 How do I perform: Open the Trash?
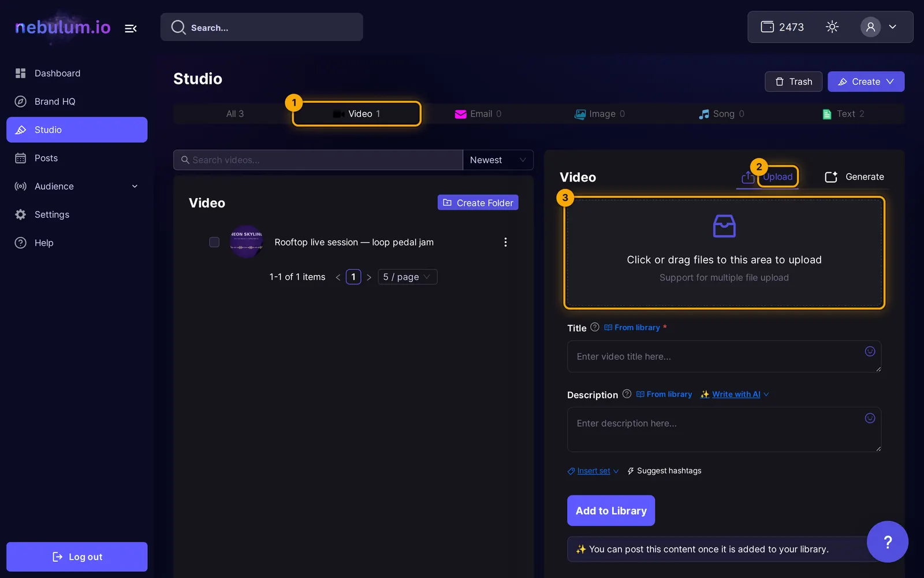[793, 81]
